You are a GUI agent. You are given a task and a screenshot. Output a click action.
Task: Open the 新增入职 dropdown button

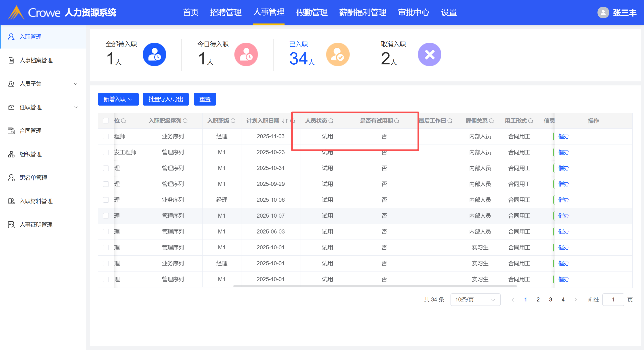[118, 100]
